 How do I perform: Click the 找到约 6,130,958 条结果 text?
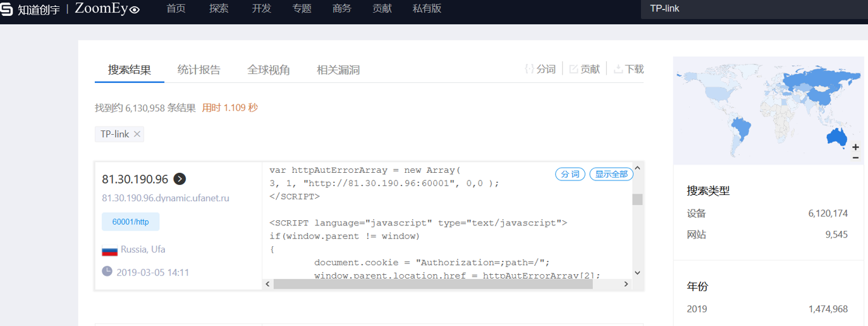(x=145, y=108)
